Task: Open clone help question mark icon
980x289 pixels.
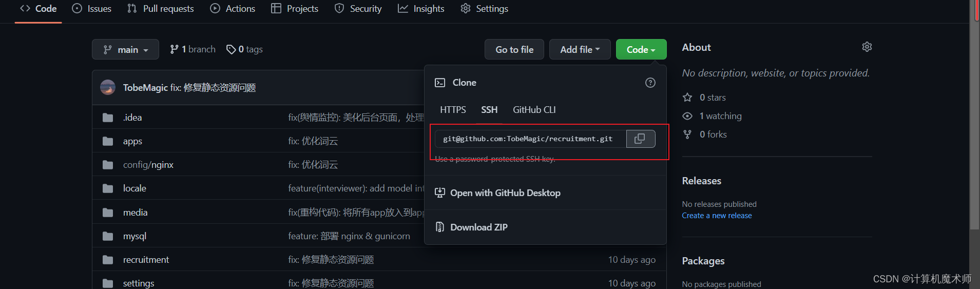Action: [x=650, y=83]
